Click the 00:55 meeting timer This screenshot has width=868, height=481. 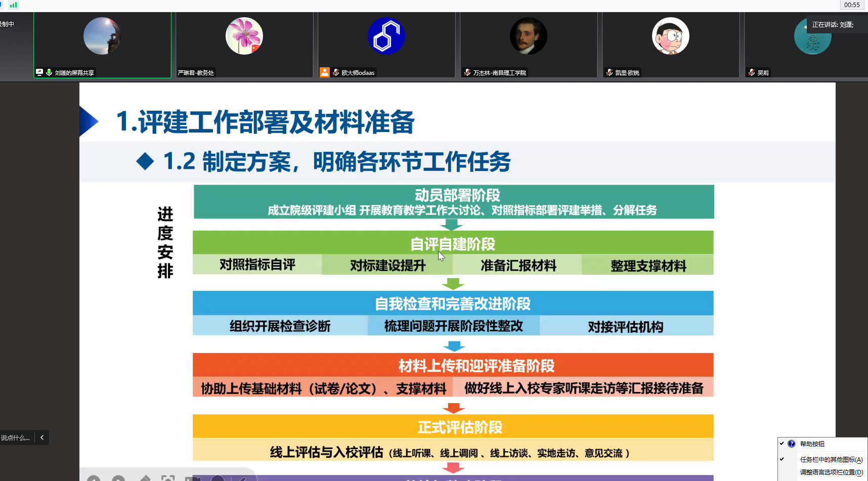pos(852,5)
